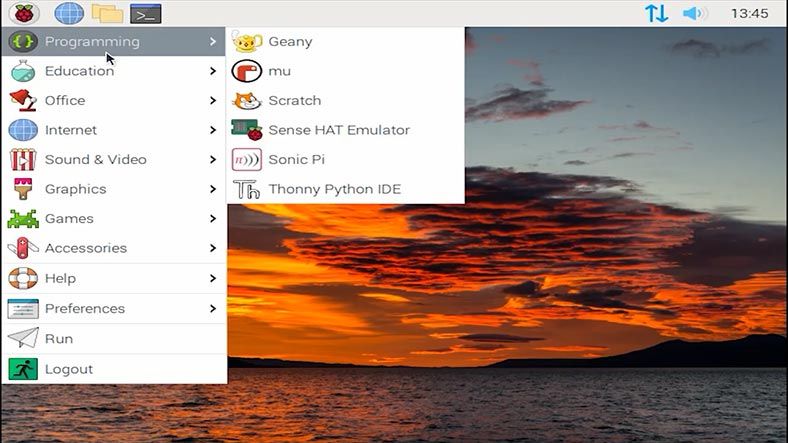Click the Office desk lamp icon
The width and height of the screenshot is (788, 443).
(x=23, y=100)
